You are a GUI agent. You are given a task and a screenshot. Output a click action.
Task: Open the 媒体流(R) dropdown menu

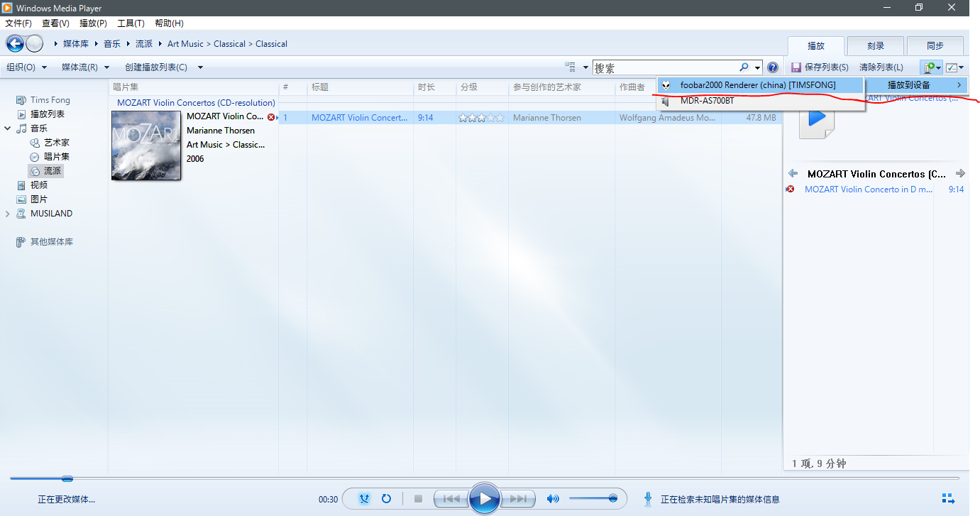pyautogui.click(x=85, y=67)
